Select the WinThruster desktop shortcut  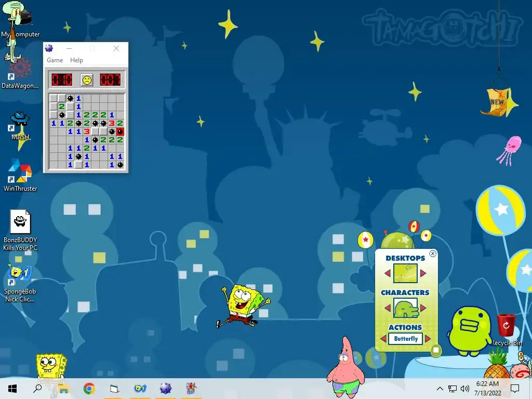20,176
